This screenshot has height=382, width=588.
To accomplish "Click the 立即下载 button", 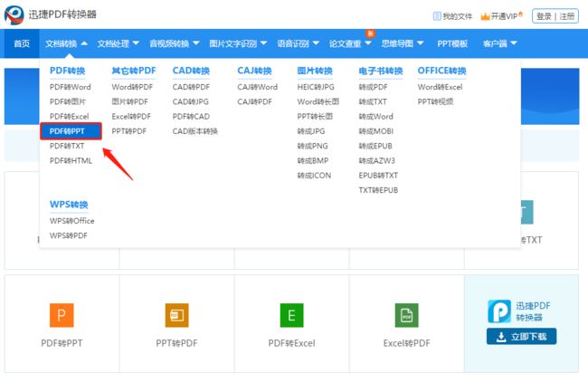I will pyautogui.click(x=521, y=337).
